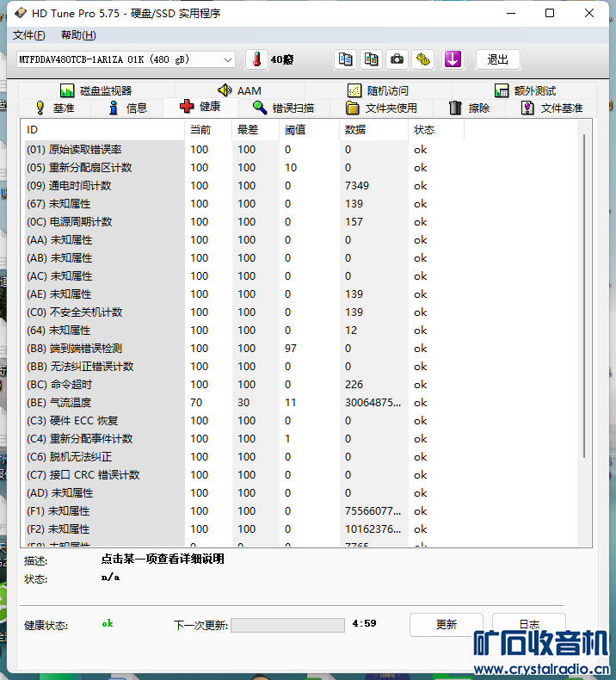Switch to the AAM tab

coord(239,90)
